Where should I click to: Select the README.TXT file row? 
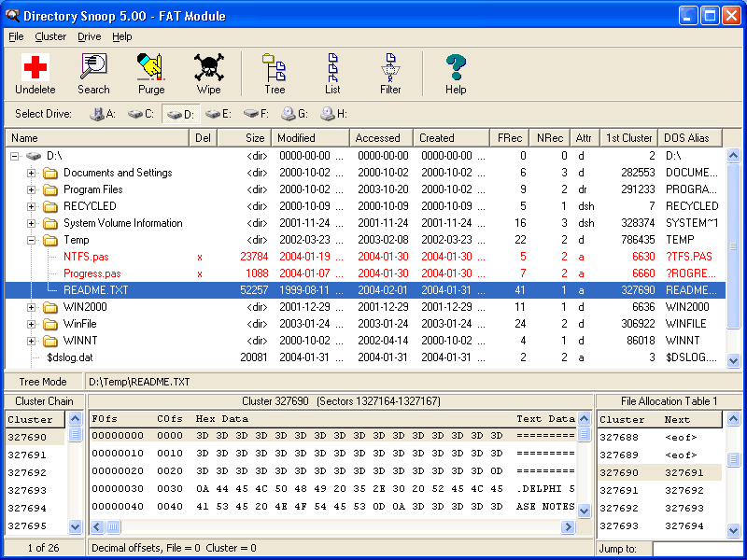click(x=365, y=290)
